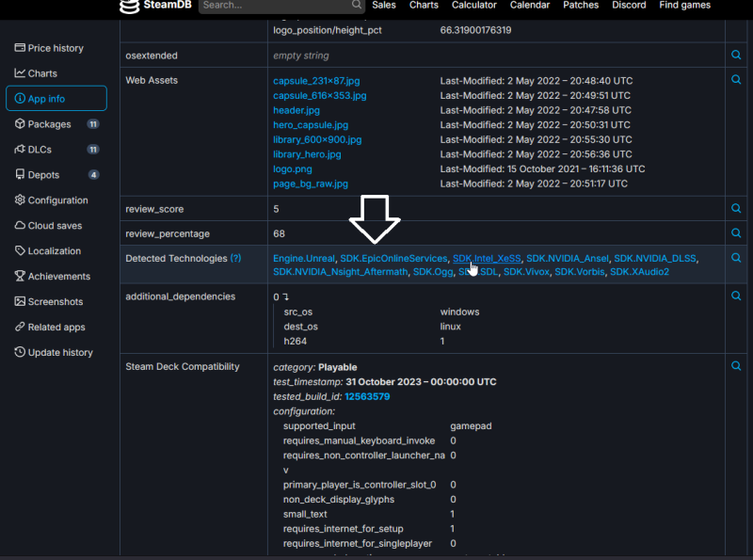
Task: Open the Cloud saves sidebar tab
Action: 56,226
